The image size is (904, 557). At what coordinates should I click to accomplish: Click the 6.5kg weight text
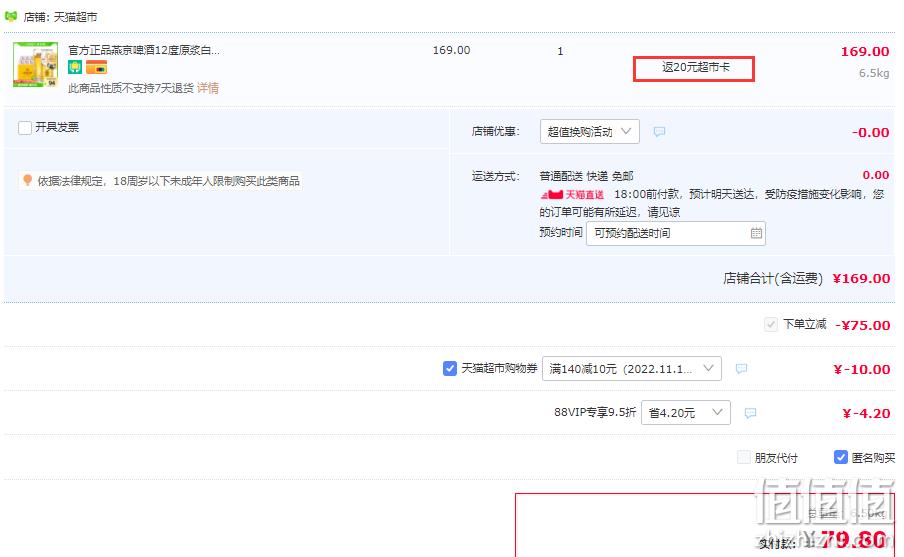tap(874, 73)
